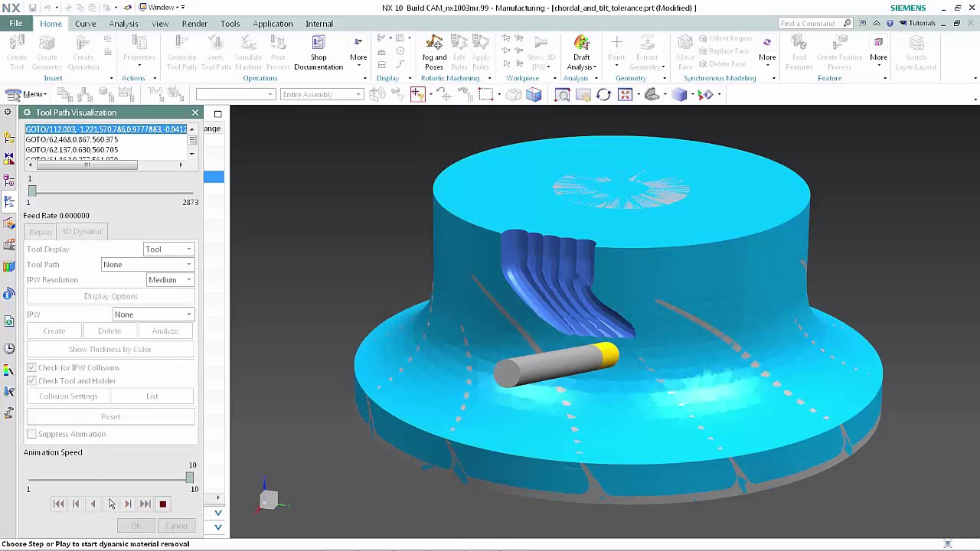Open Draft Analysis tool
Screen dimensions: 980x551
(x=581, y=53)
